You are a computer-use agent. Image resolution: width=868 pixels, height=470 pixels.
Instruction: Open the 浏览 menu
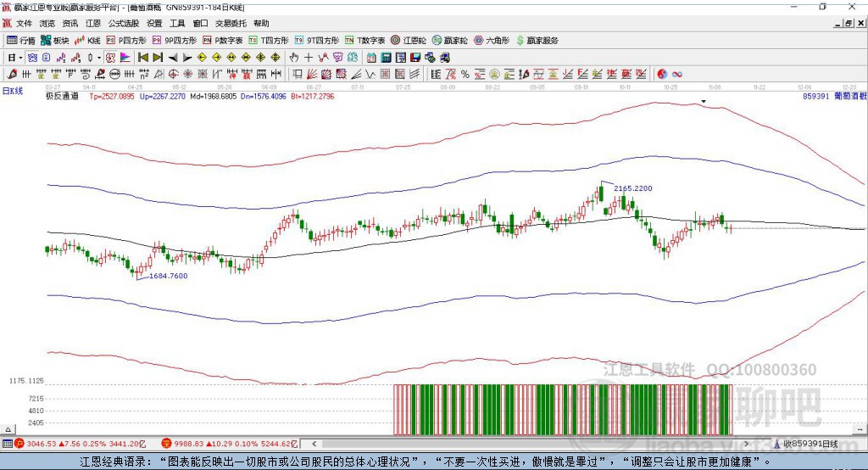[x=47, y=23]
